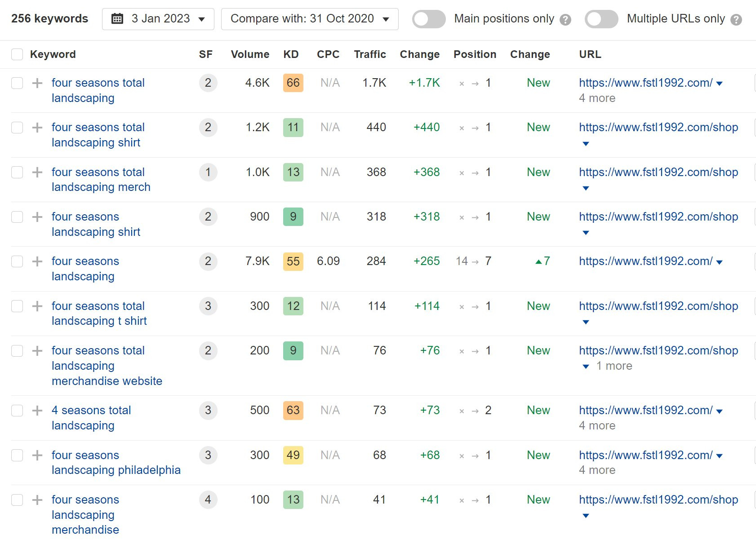
Task: Open the "Compare with: 31 Oct 2020" dropdown
Action: [309, 18]
